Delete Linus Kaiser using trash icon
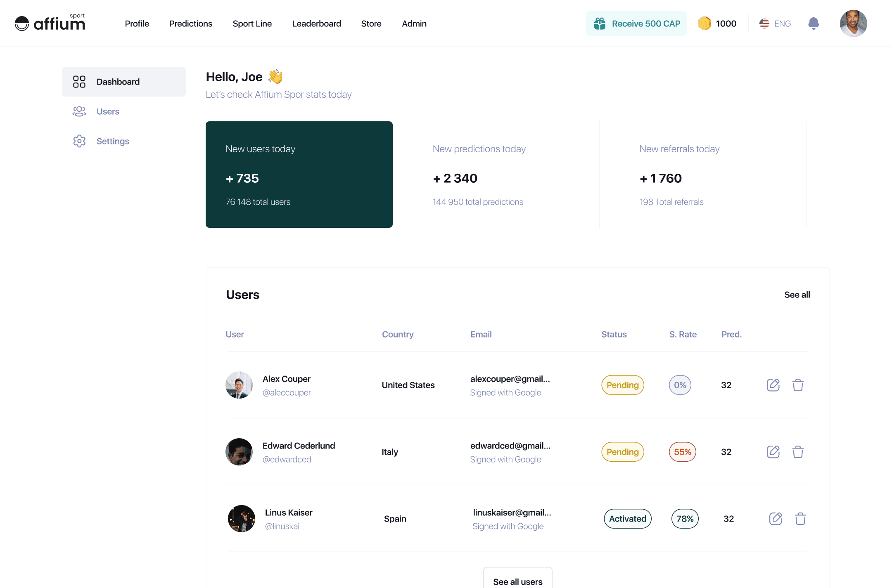The height and width of the screenshot is (588, 892). 800,519
